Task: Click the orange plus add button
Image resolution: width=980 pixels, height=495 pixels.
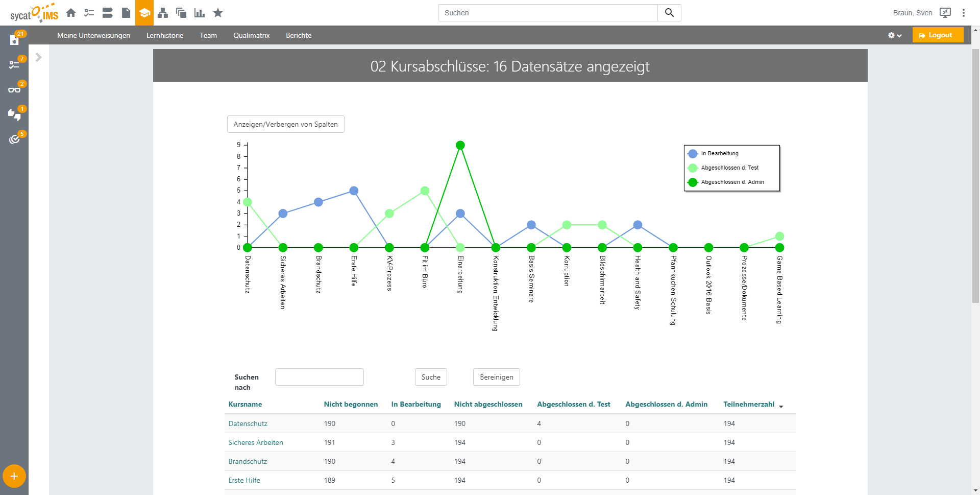Action: point(14,476)
